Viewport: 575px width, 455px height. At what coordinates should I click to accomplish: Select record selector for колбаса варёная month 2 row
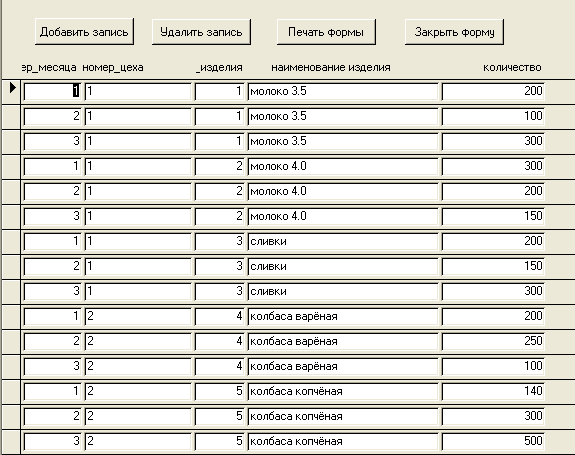11,342
